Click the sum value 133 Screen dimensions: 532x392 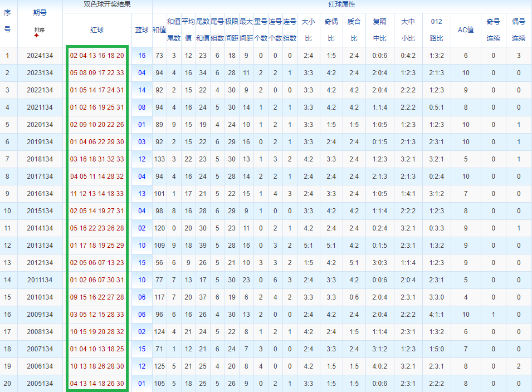point(159,159)
